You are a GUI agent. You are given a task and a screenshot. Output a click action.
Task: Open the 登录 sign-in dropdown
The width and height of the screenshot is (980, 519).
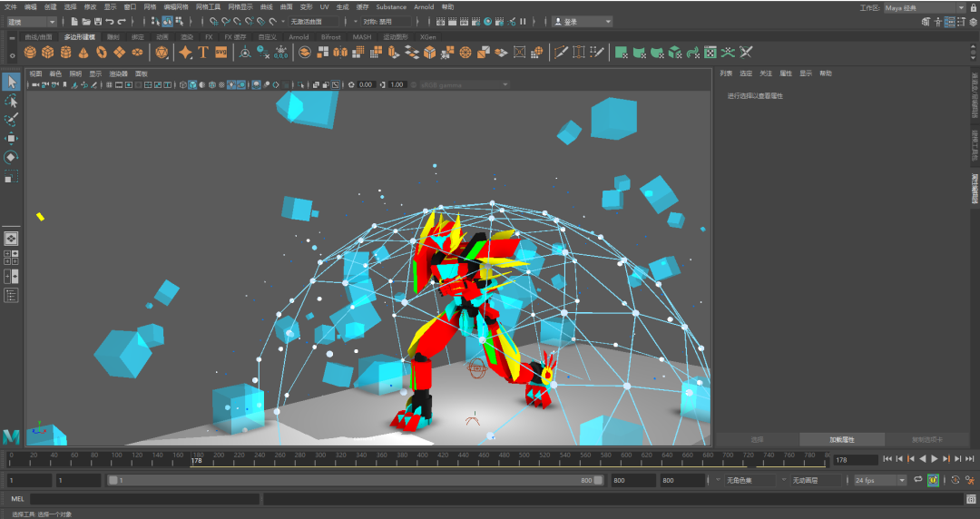[x=582, y=21]
